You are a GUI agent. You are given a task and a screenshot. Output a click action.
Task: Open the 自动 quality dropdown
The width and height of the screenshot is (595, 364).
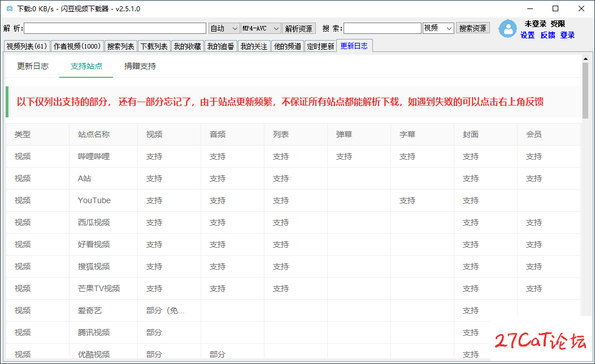224,28
